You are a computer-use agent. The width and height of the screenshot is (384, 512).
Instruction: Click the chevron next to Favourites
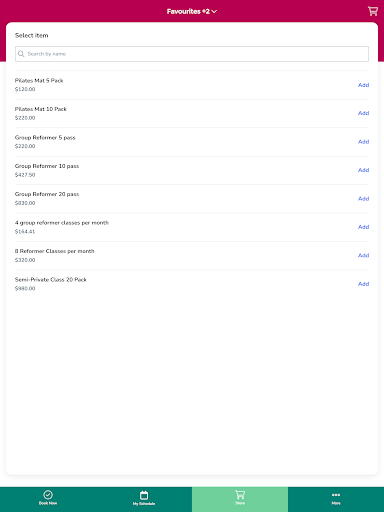click(x=214, y=11)
